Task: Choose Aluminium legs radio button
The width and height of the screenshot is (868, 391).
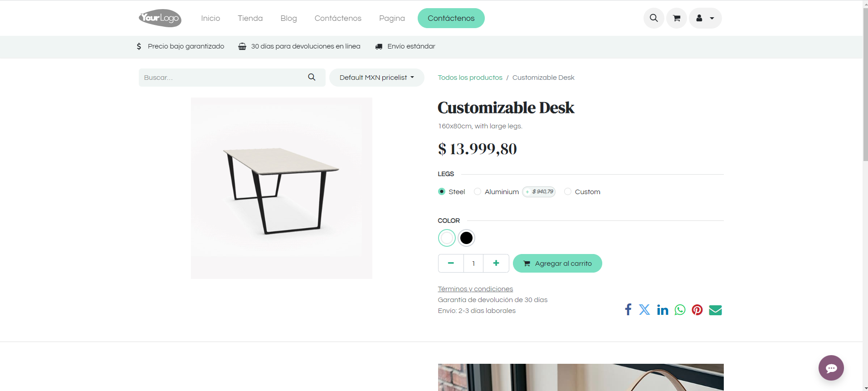Action: click(x=478, y=192)
